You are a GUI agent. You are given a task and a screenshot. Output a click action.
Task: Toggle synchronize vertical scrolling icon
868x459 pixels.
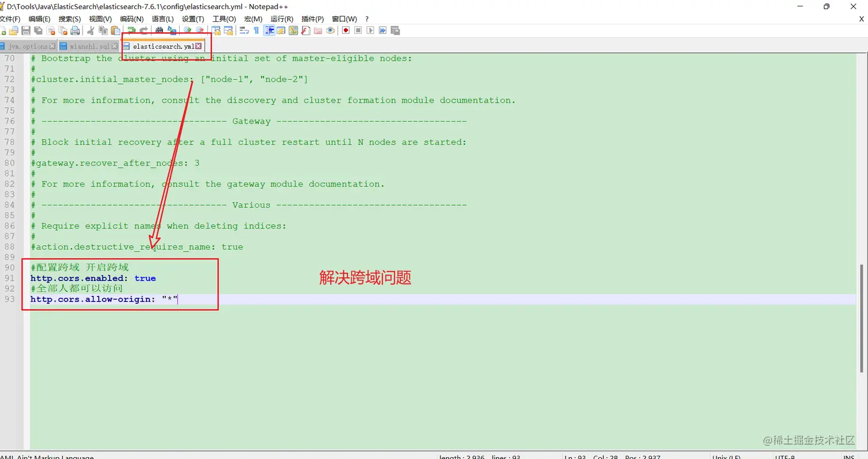pos(216,30)
